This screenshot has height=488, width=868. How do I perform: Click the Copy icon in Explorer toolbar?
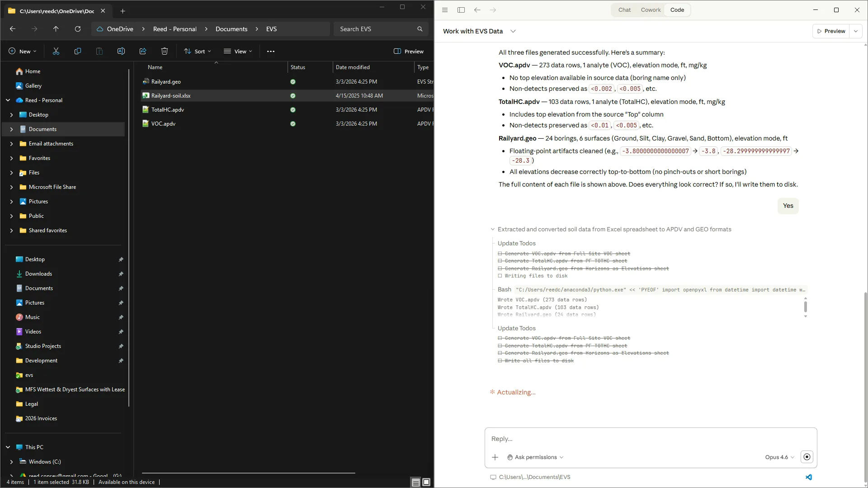[x=78, y=52]
